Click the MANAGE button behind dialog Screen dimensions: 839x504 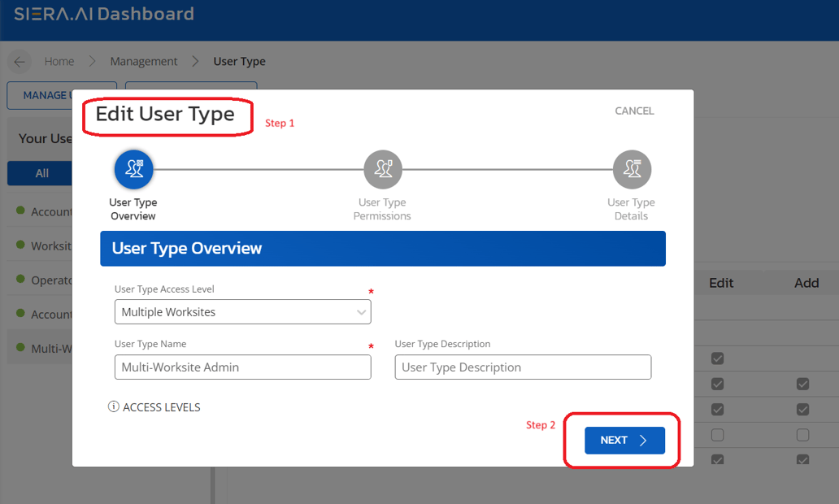click(x=40, y=95)
